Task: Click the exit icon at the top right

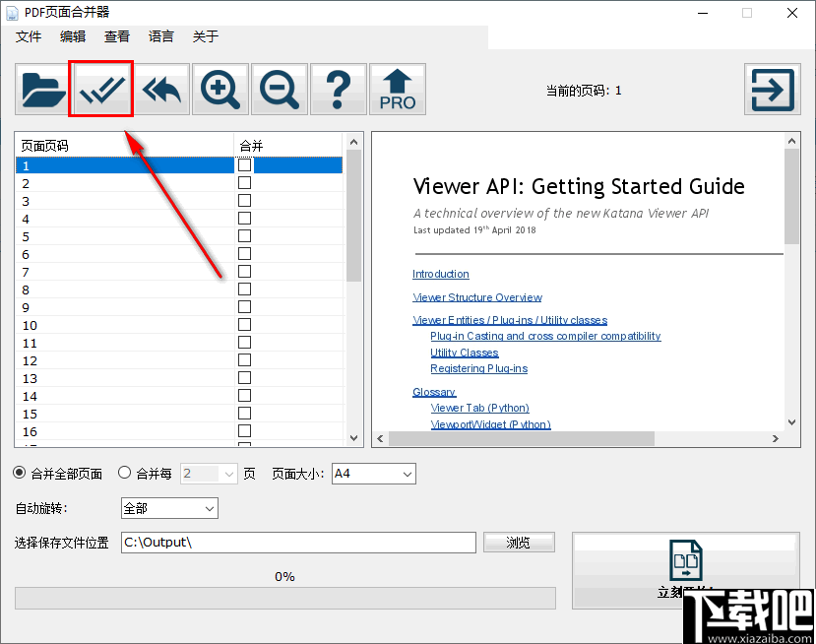Action: 772,89
